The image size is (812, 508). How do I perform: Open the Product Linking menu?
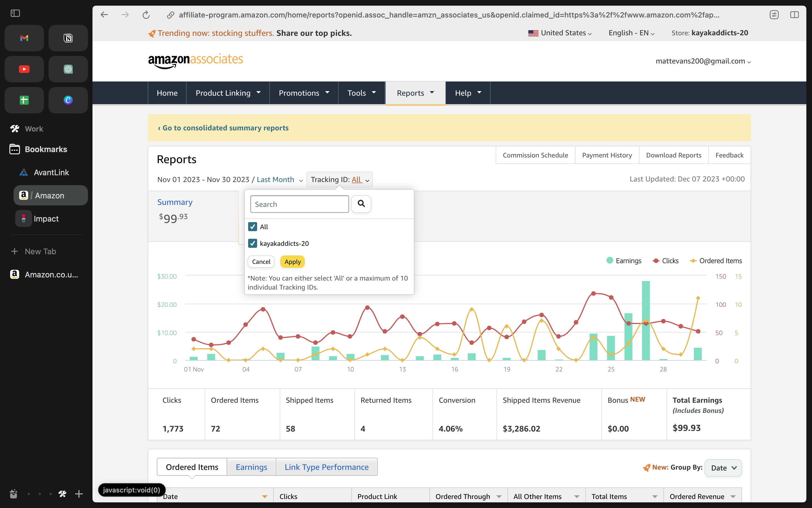(228, 93)
